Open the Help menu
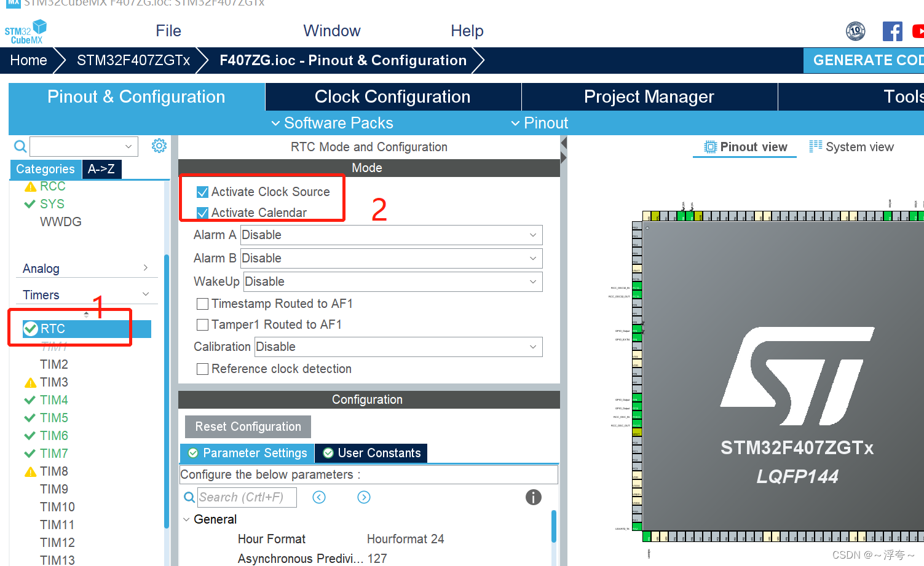This screenshot has width=924, height=566. point(467,31)
